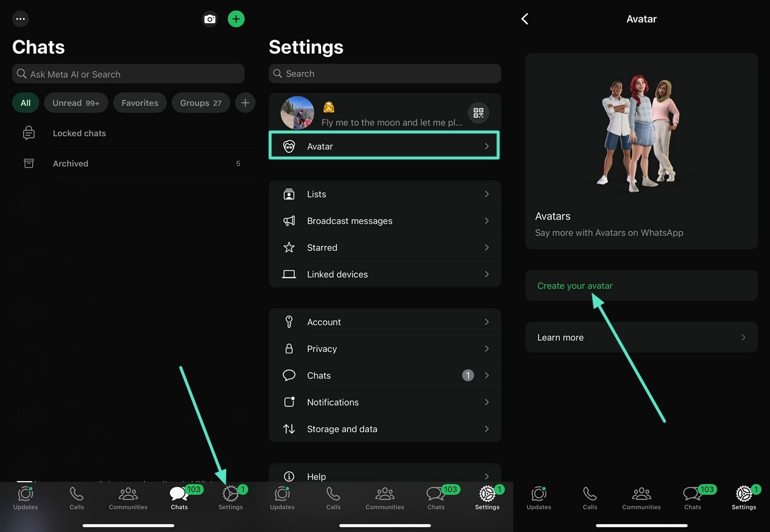Viewport: 770px width, 532px height.
Task: Select the Groups 27 filter
Action: point(201,103)
